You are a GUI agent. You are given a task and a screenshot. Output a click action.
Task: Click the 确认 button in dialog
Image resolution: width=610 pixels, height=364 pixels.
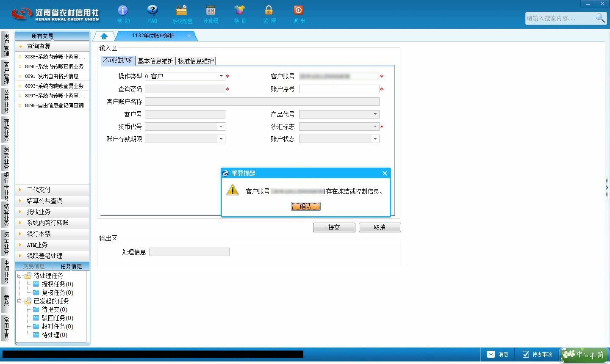(305, 206)
